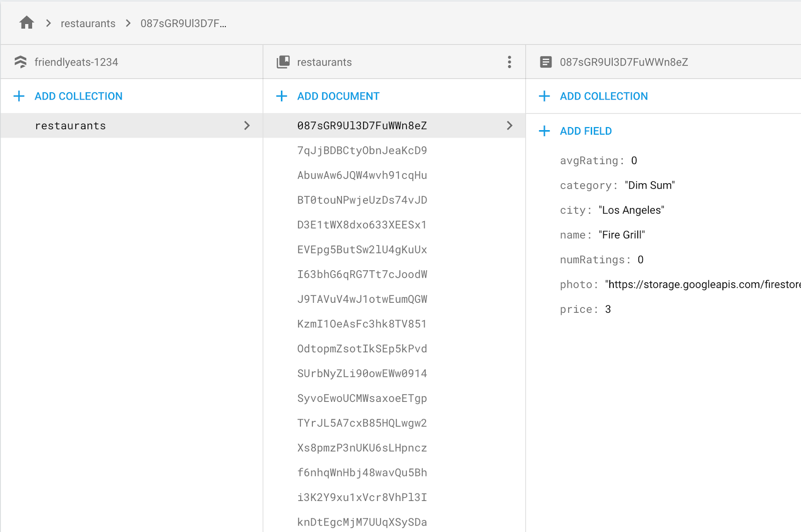Screen dimensions: 801x532
Task: Click the avgRating field value
Action: pos(634,160)
